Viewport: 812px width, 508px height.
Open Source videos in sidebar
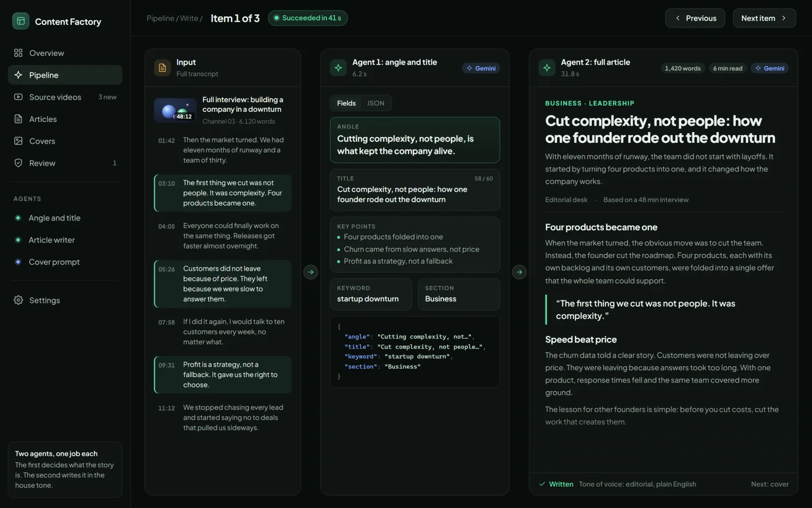pyautogui.click(x=65, y=97)
